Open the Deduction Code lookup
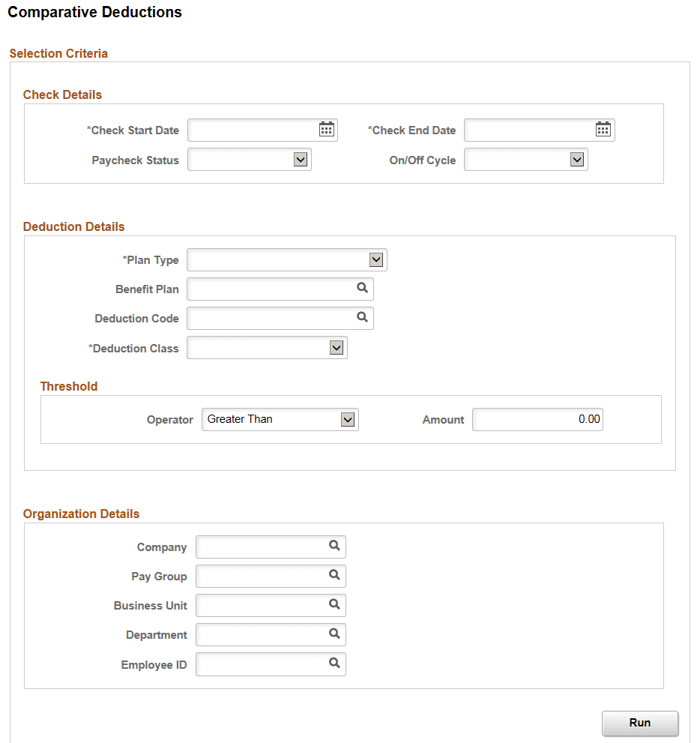This screenshot has height=743, width=700. (362, 318)
